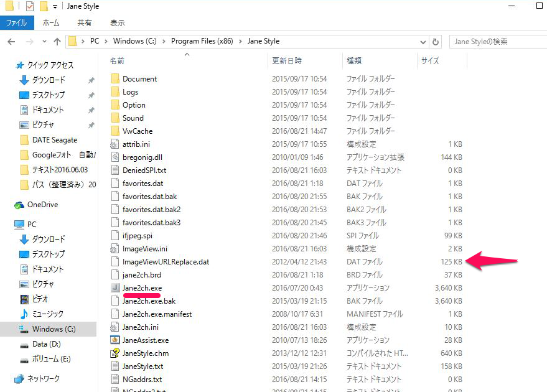Select the file Jane2ch.exe.manifest
547x392 pixels.
(157, 314)
